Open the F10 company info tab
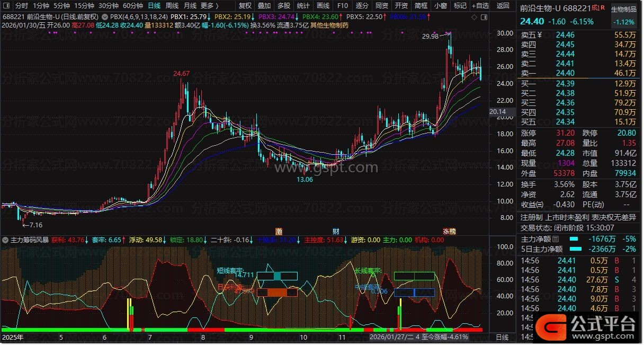The image size is (644, 345). coord(343,6)
